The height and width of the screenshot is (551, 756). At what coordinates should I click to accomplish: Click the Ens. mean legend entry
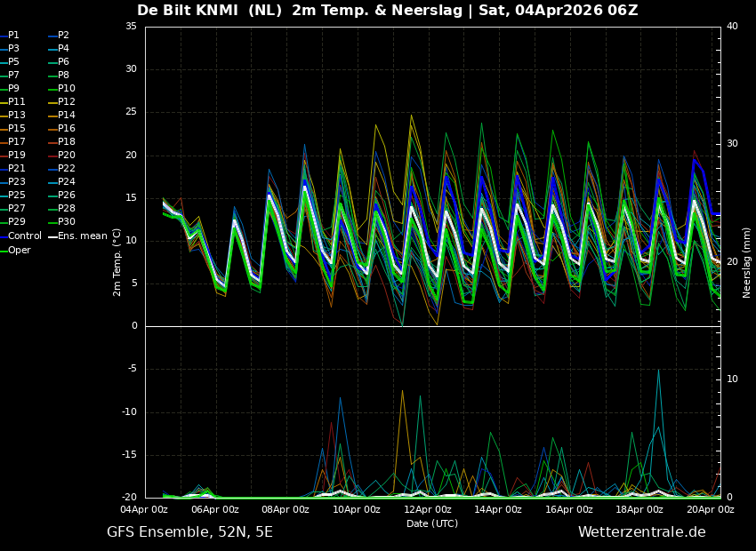click(x=82, y=236)
